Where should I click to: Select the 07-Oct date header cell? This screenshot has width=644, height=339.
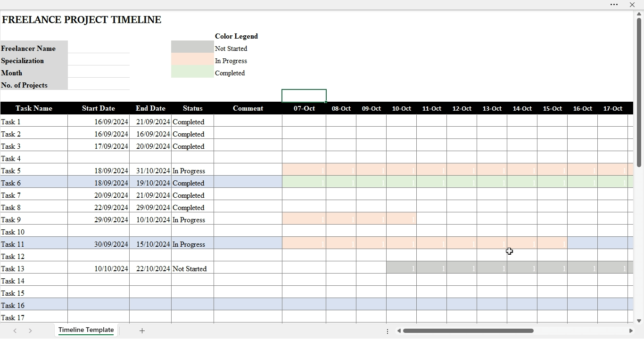(304, 108)
